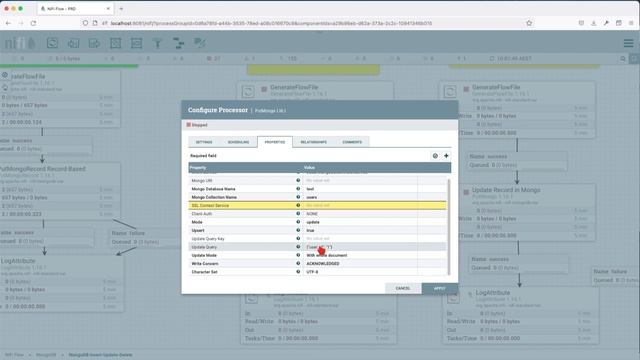
Task: Edit the Client Auth value 'NONE'
Action: pyautogui.click(x=360, y=213)
